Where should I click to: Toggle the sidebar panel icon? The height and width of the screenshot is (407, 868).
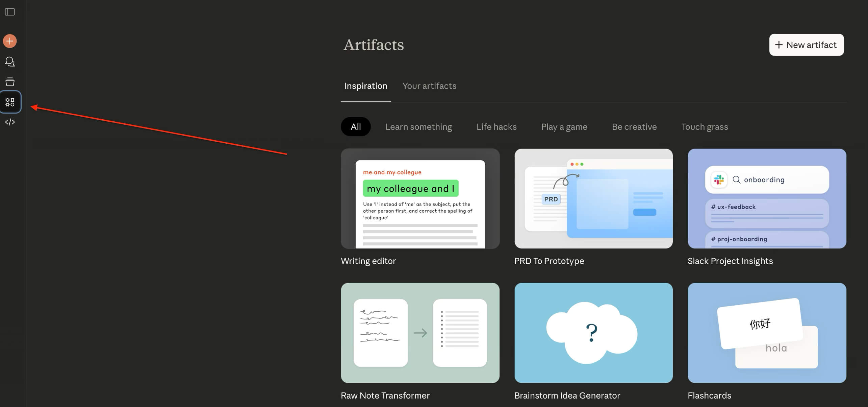click(10, 12)
